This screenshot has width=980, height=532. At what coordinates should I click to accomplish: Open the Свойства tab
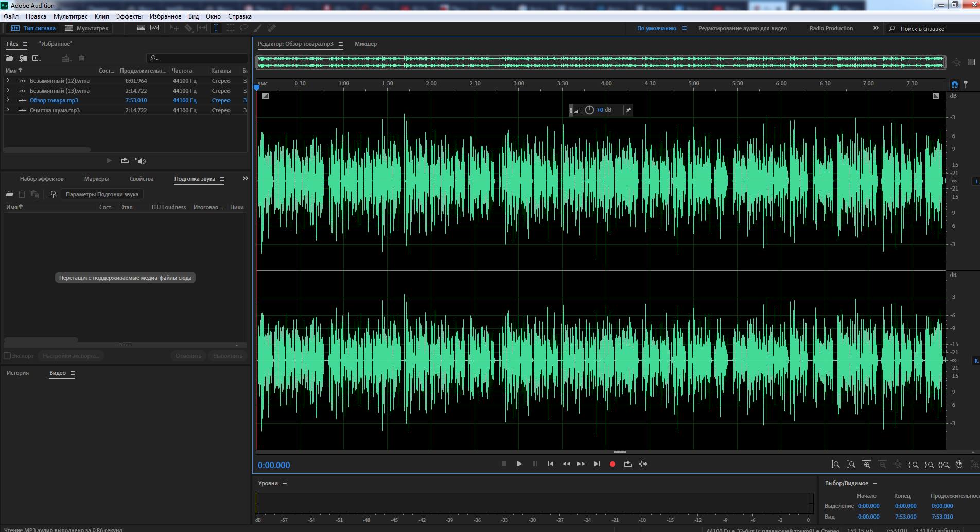tap(142, 179)
